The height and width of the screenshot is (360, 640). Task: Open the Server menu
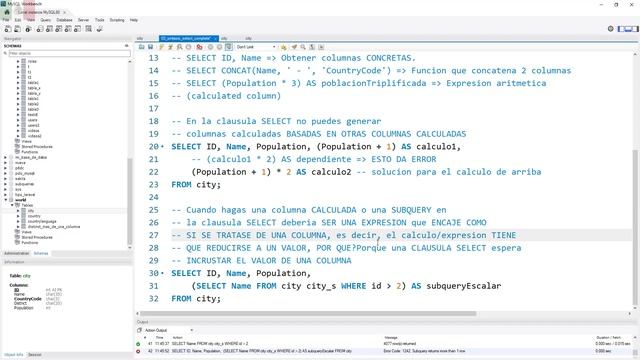pos(83,20)
